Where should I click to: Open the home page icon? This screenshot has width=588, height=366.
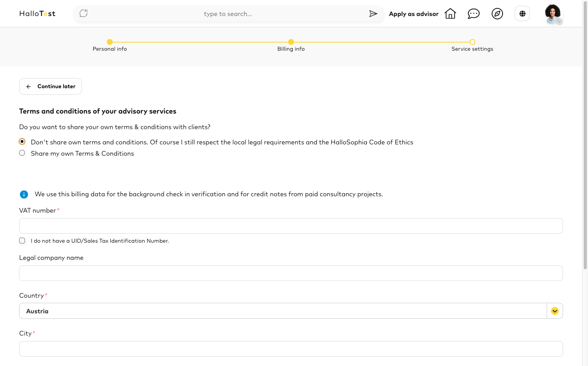pos(450,14)
